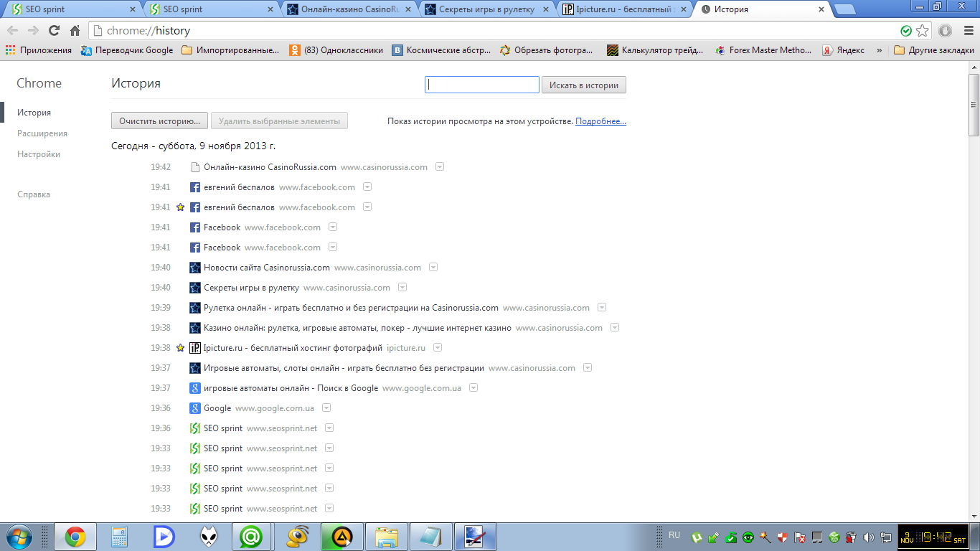Open the Космические абстр... bookmark
Screen dimensions: 980x551
click(x=441, y=50)
